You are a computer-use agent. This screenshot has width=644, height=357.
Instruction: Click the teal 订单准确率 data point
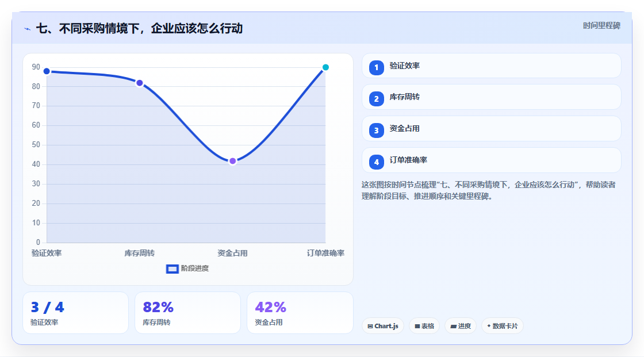tap(325, 67)
